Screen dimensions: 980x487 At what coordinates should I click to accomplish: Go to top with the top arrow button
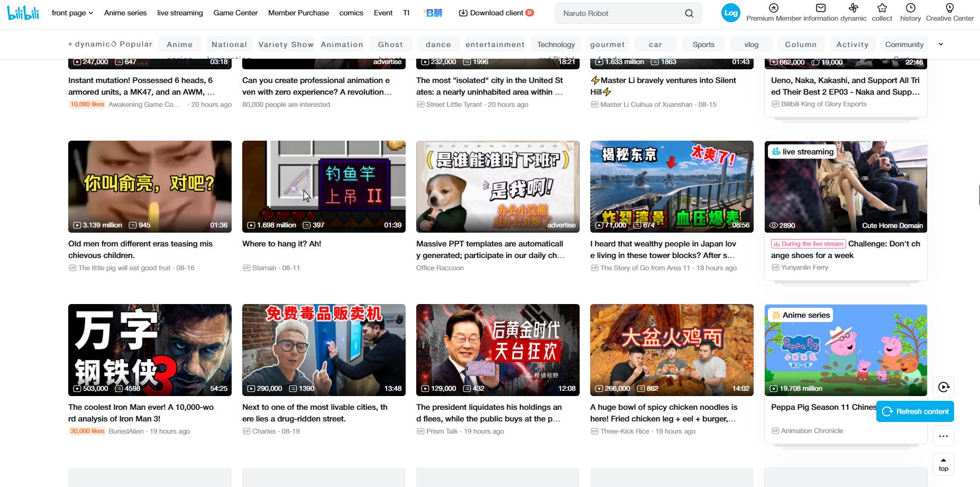pyautogui.click(x=944, y=464)
